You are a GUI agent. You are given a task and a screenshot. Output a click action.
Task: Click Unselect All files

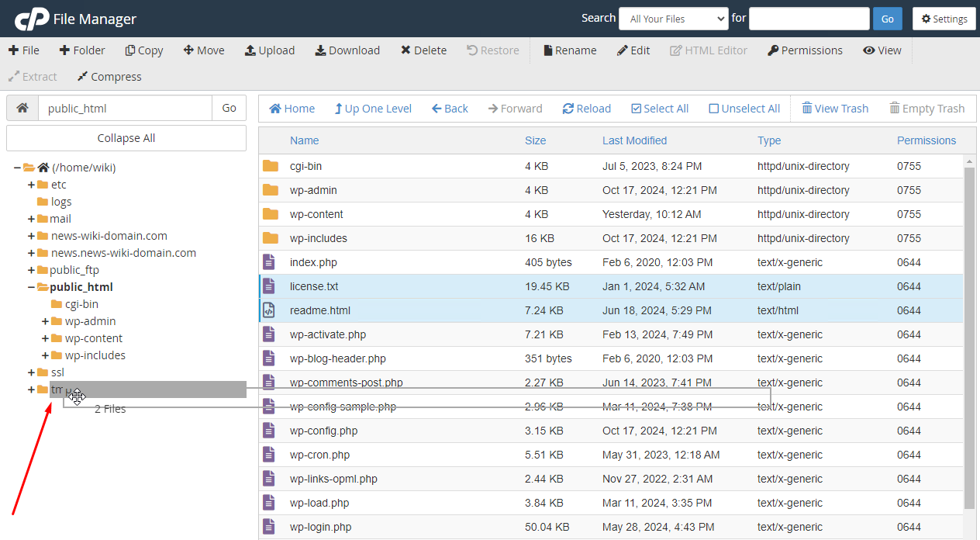(x=744, y=109)
